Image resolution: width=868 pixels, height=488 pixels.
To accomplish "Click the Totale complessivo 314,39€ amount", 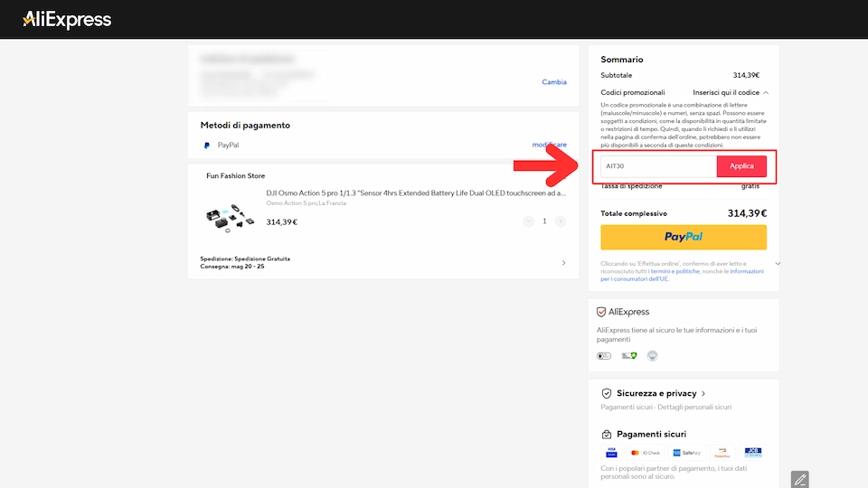I will pyautogui.click(x=747, y=213).
